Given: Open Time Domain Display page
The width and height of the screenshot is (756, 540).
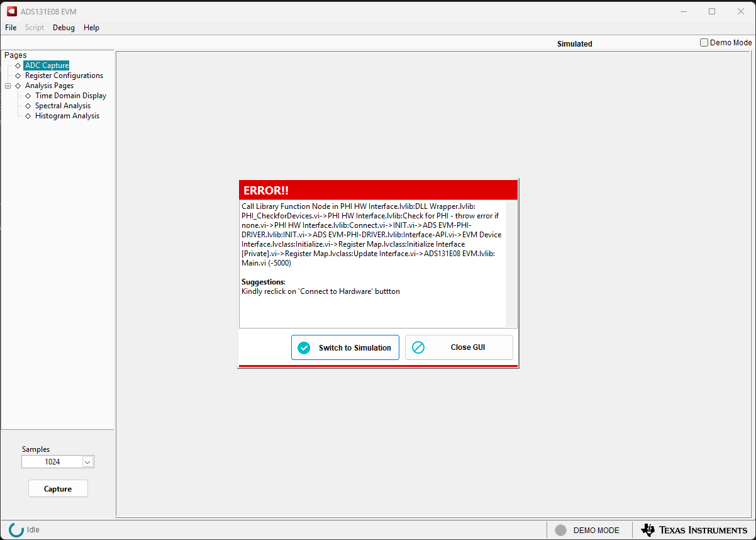Looking at the screenshot, I should coord(70,96).
